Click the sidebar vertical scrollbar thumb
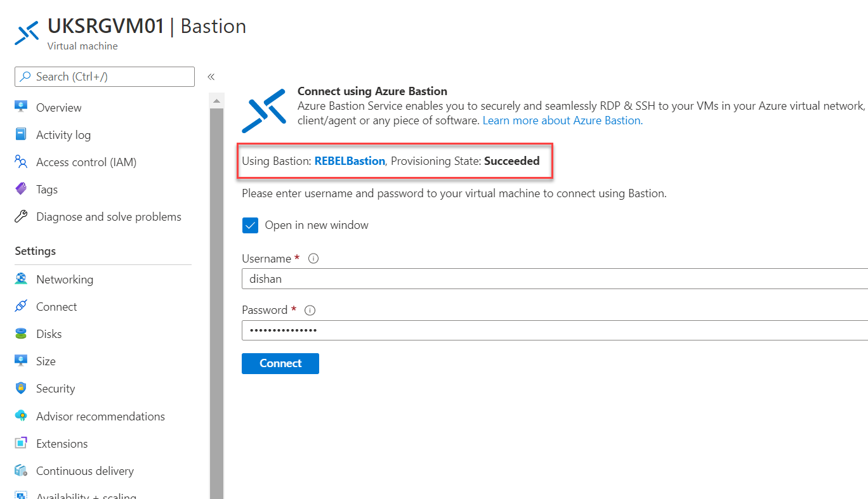Screen dimensions: 868x499 pyautogui.click(x=216, y=303)
